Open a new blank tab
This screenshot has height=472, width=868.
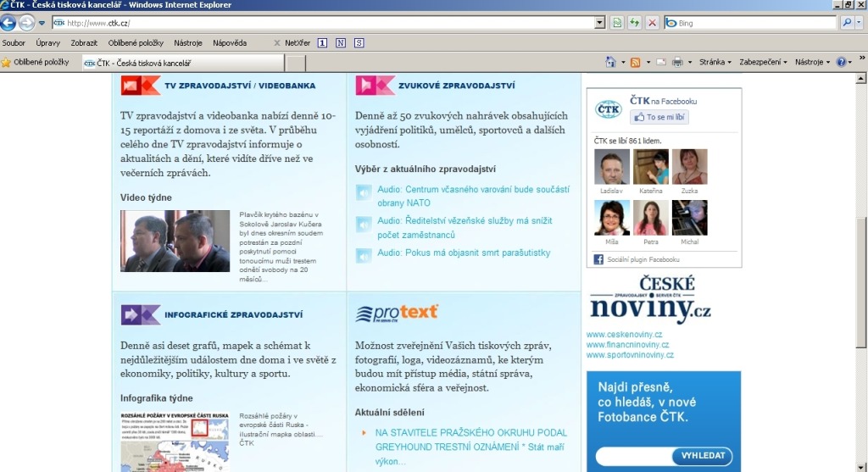pos(296,64)
